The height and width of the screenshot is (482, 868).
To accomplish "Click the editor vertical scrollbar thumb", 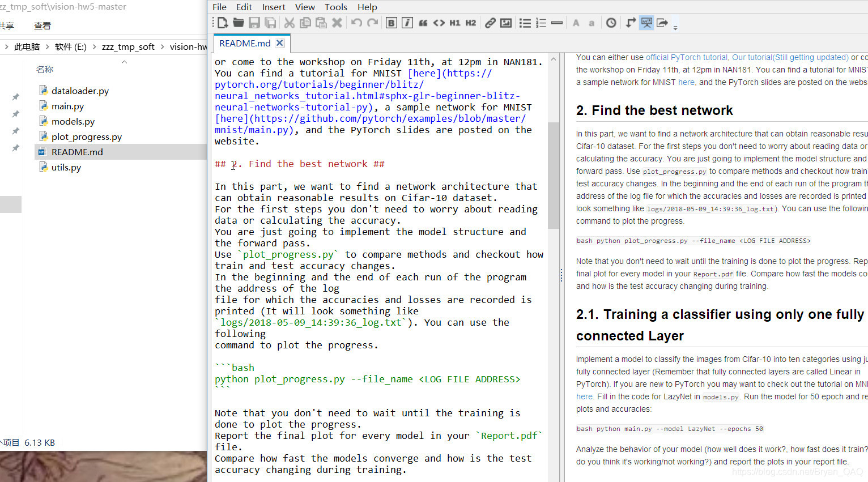I will [554, 175].
